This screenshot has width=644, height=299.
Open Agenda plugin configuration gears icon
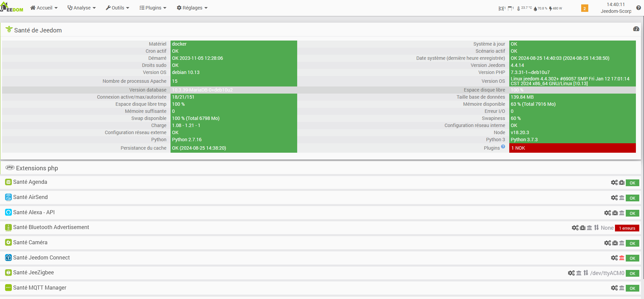[614, 182]
